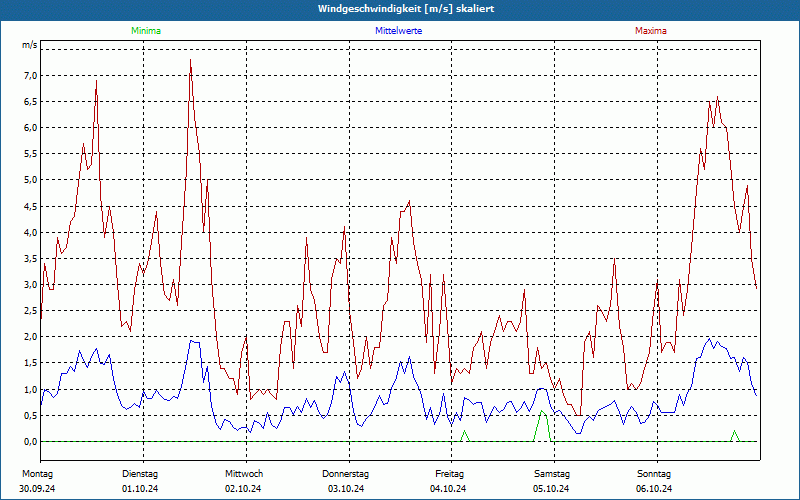The width and height of the screenshot is (800, 500).
Task: Click the 5,5 y-axis value
Action: tap(31, 154)
